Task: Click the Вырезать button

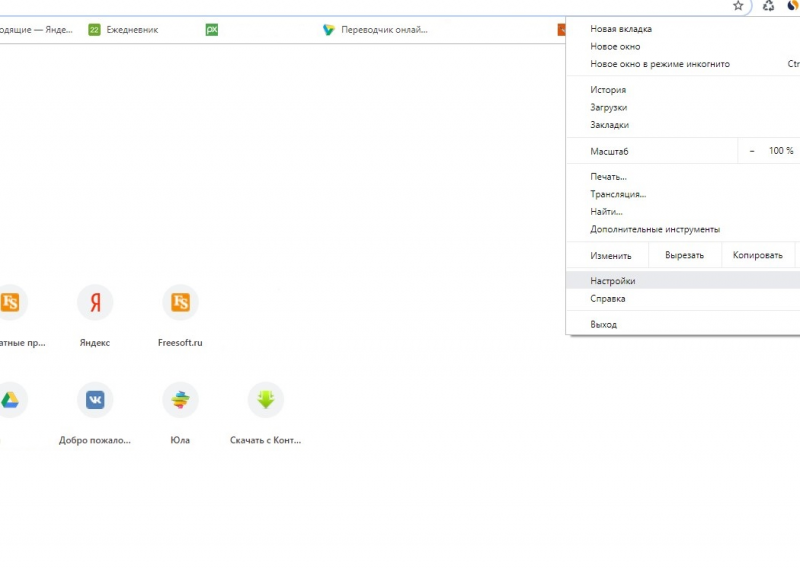Action: [684, 255]
